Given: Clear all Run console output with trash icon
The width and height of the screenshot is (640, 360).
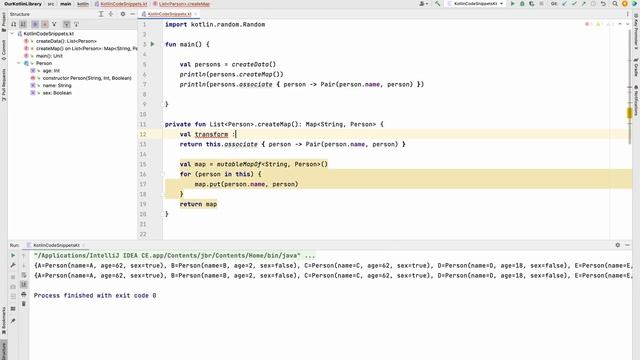Looking at the screenshot, I should coord(24,304).
